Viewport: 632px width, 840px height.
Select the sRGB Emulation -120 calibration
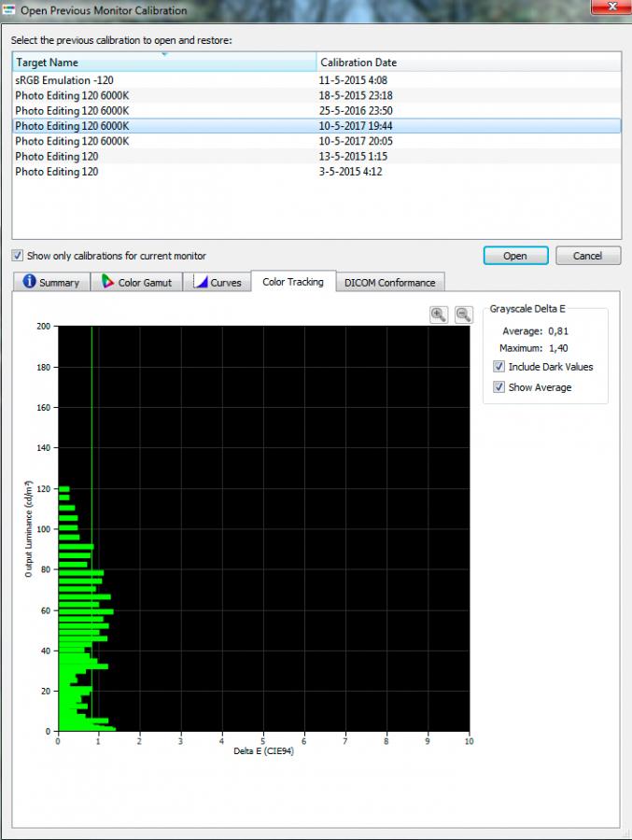pos(316,80)
